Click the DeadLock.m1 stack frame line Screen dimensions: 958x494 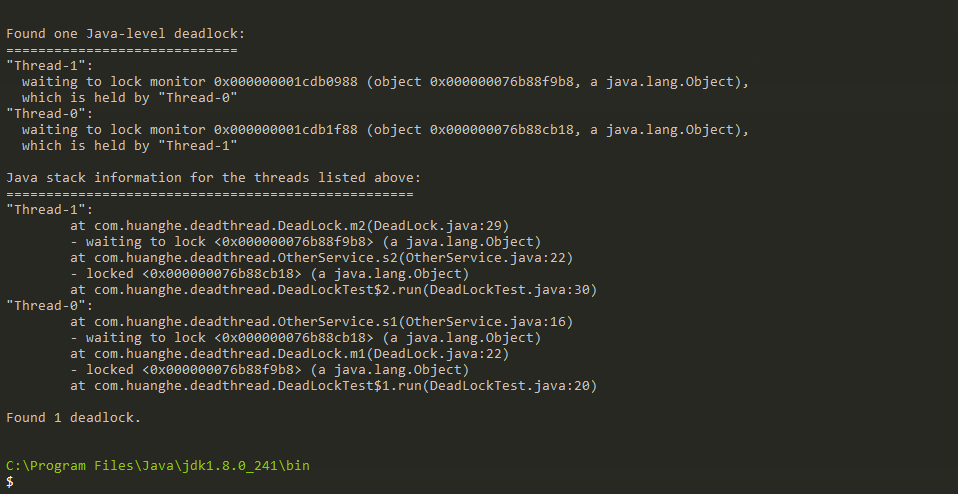290,354
